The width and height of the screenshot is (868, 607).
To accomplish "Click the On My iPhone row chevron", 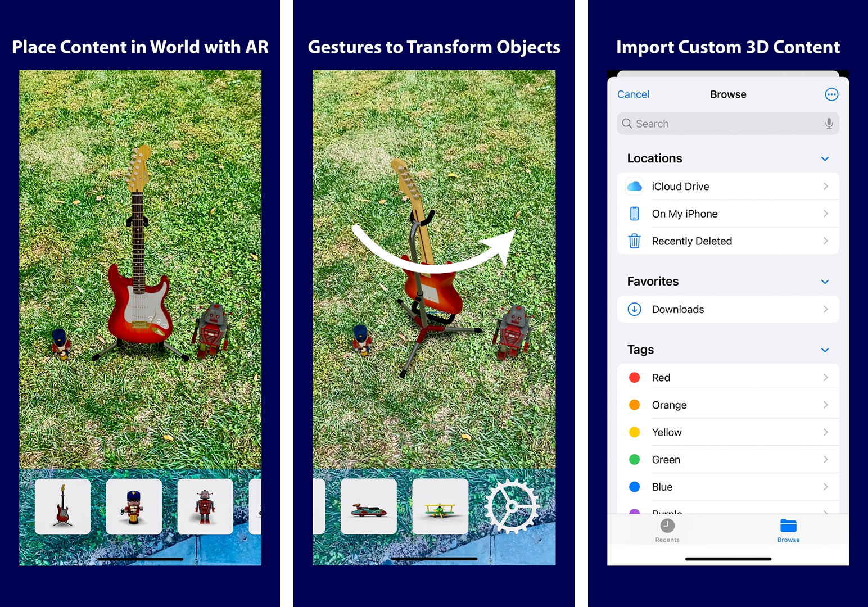I will [825, 214].
